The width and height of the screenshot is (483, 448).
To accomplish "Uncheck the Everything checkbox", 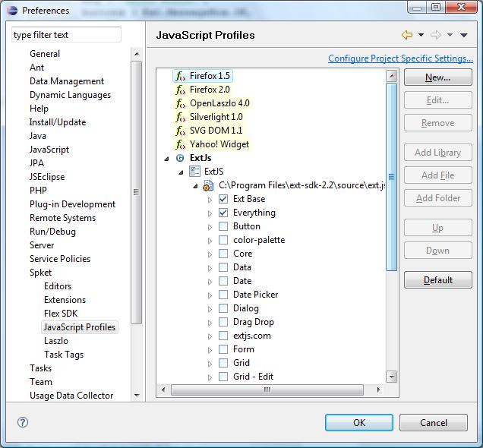I will tap(223, 213).
